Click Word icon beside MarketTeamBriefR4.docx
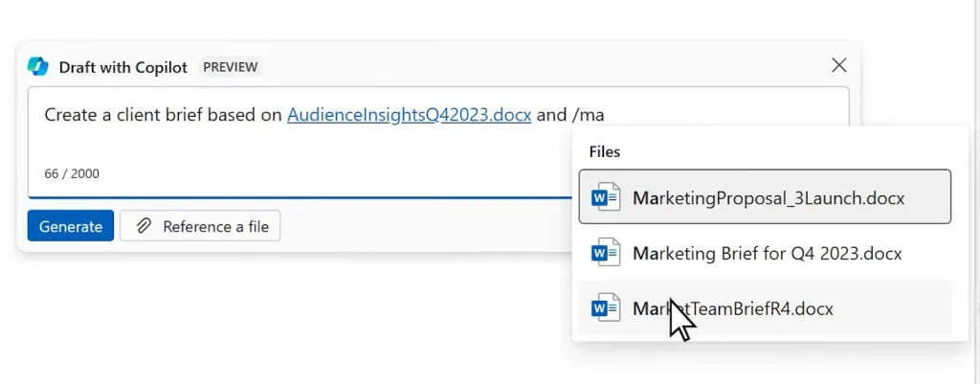The height and width of the screenshot is (384, 980). pyautogui.click(x=606, y=308)
